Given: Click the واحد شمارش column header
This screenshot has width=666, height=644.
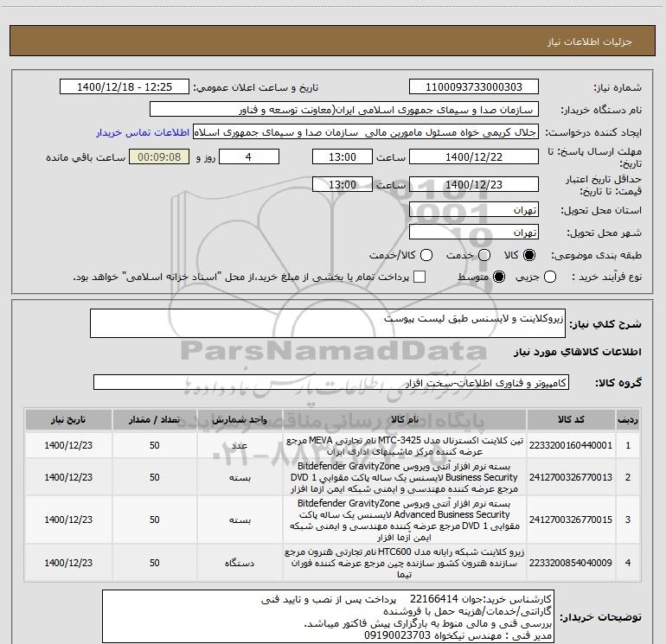Looking at the screenshot, I should point(240,419).
